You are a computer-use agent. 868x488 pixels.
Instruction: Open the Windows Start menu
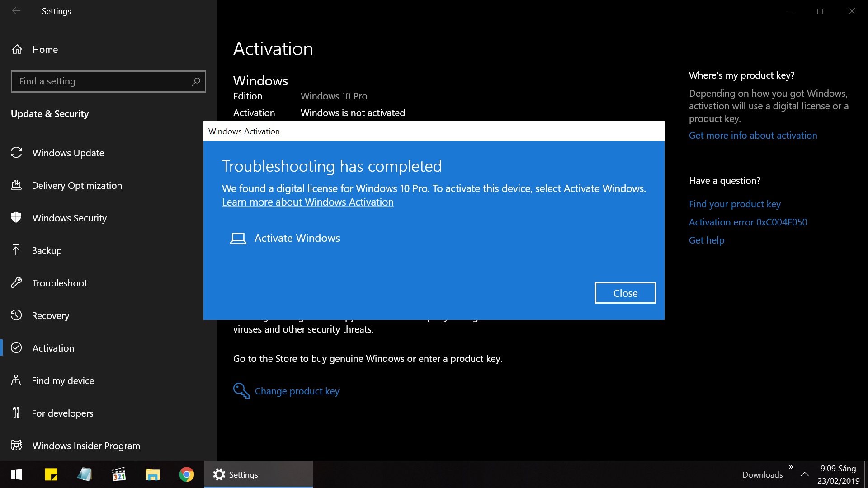pos(16,474)
